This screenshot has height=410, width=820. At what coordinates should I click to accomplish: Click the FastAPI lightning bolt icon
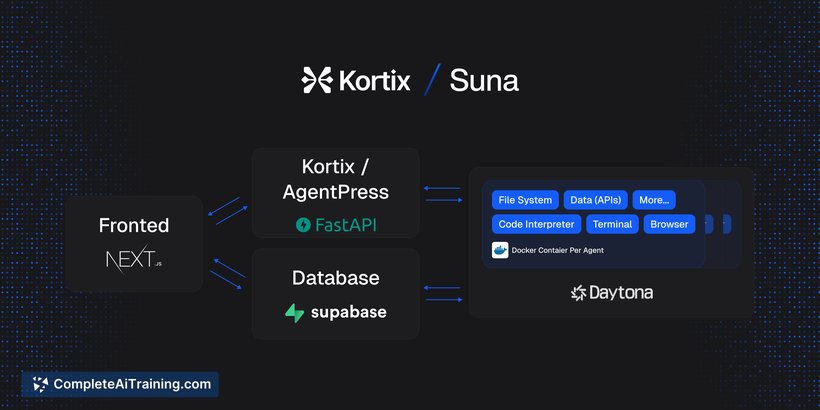coord(303,225)
